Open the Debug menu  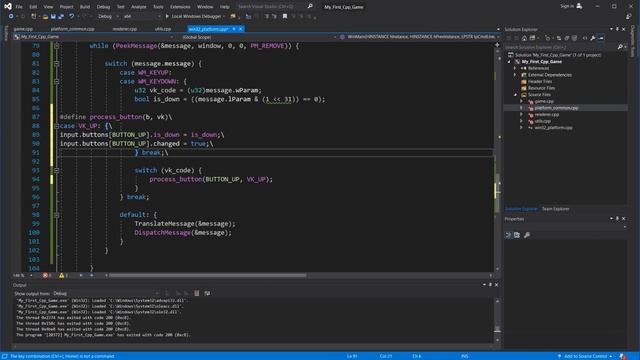(x=103, y=7)
